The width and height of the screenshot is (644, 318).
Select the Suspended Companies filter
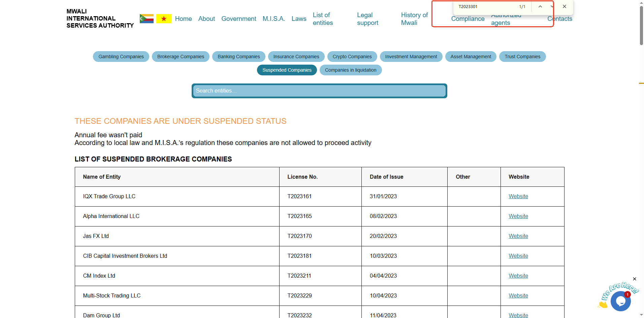pos(287,70)
